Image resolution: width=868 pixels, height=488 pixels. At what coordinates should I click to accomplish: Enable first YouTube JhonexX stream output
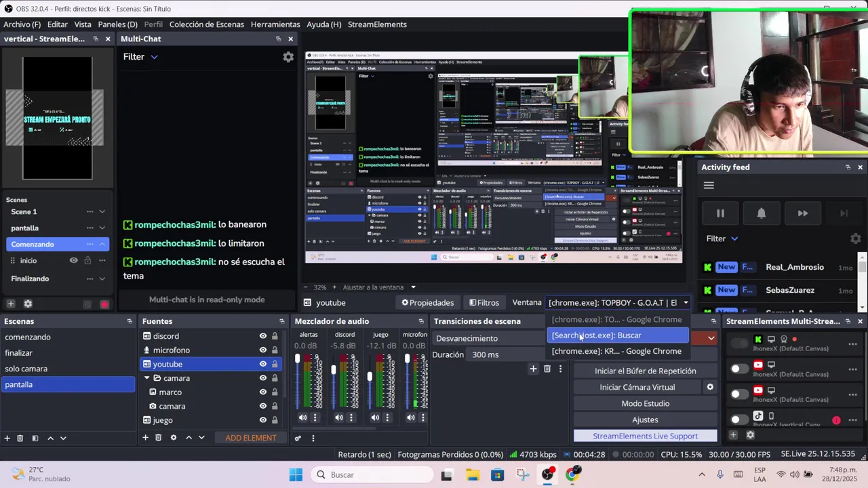coord(739,369)
